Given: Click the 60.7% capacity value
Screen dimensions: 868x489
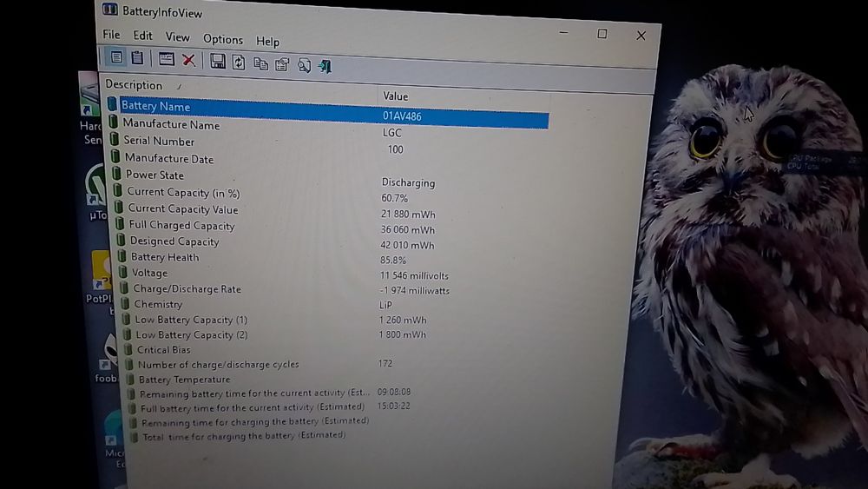Looking at the screenshot, I should tap(394, 198).
